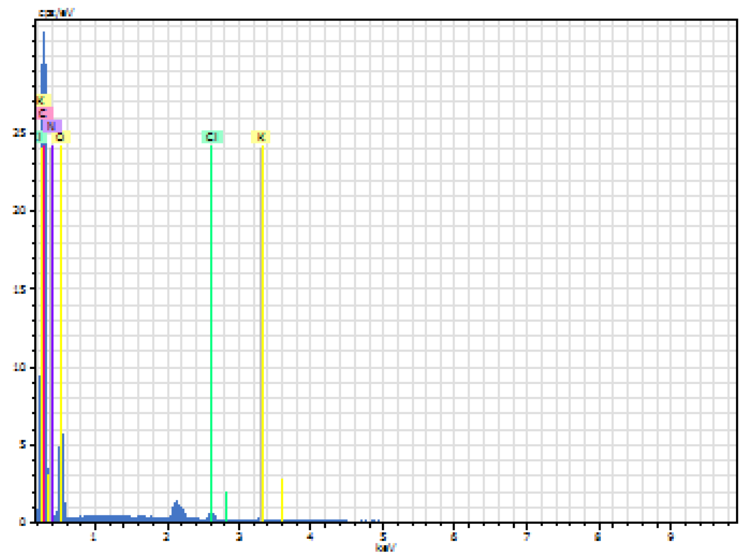The height and width of the screenshot is (560, 752).
Task: Click the x-axis tick label 7
Action: [526, 537]
